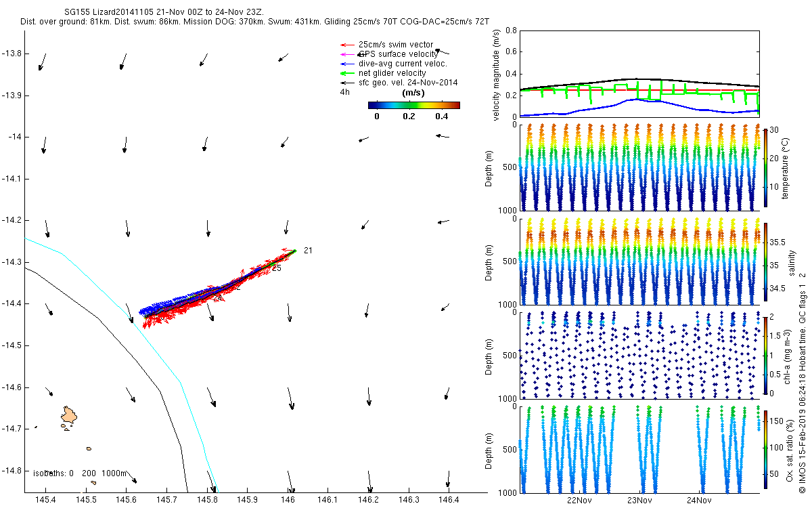Click the '146.3' longitude tick label
This screenshot has width=812, height=508.
pos(409,500)
